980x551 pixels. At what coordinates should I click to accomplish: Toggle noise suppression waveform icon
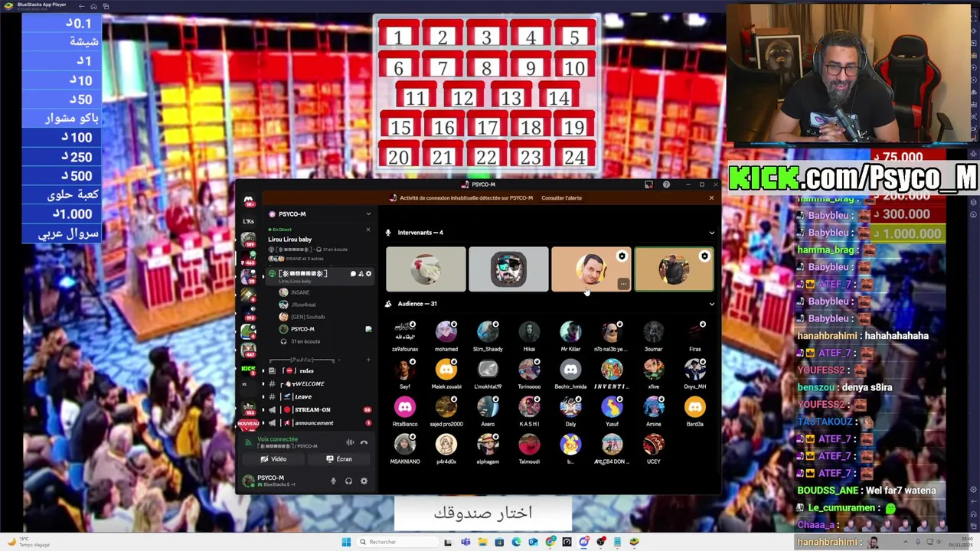tap(350, 442)
